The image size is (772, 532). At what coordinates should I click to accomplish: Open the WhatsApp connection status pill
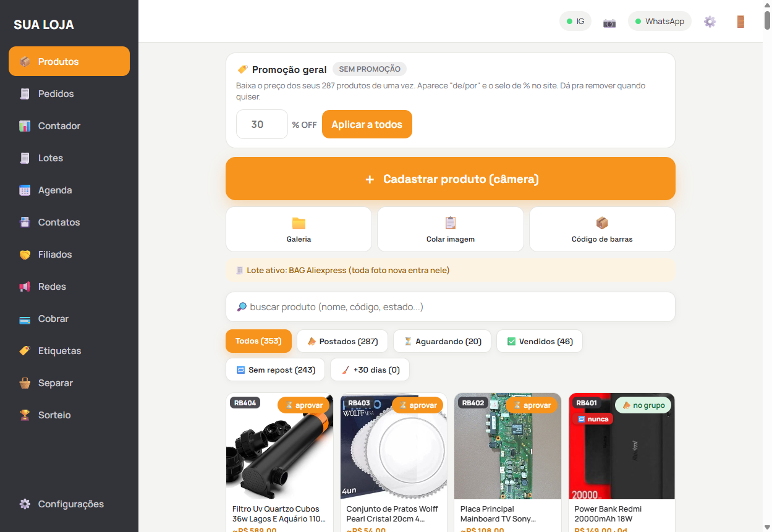[x=660, y=22]
